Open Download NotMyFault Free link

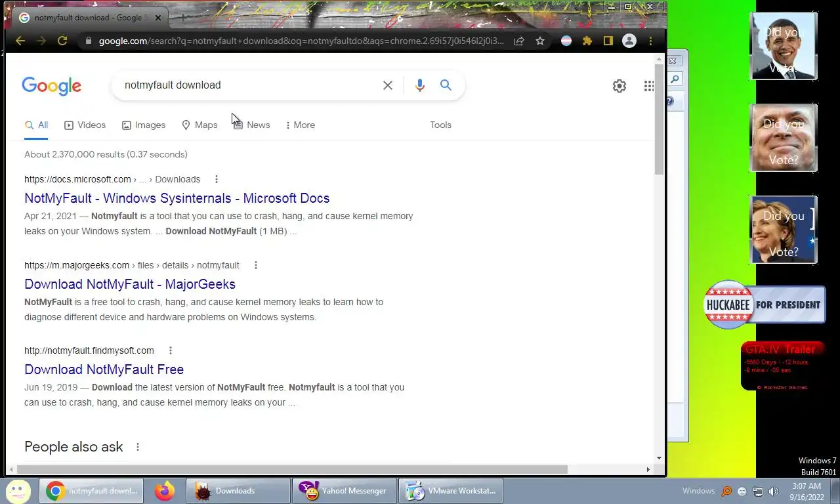(104, 369)
